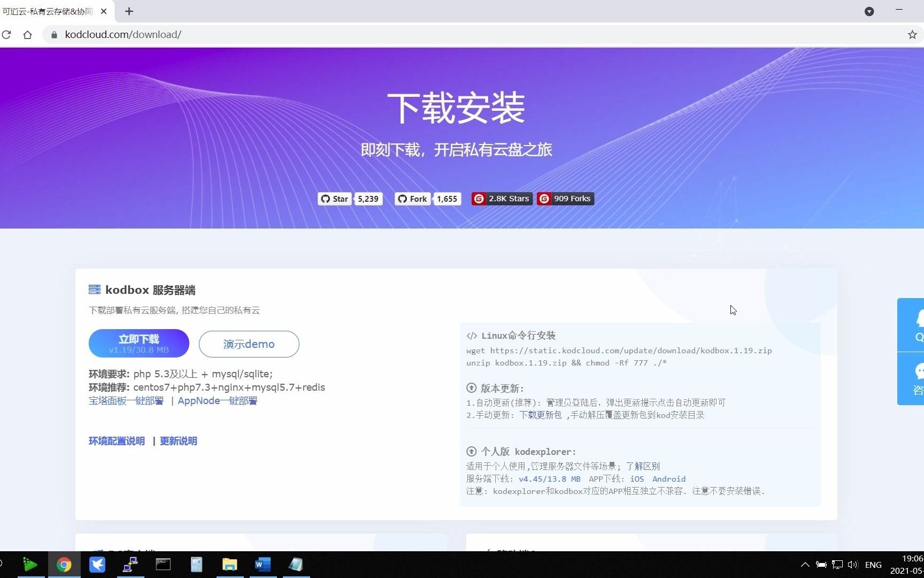Open the 1,655 GitHub fork count

click(447, 199)
